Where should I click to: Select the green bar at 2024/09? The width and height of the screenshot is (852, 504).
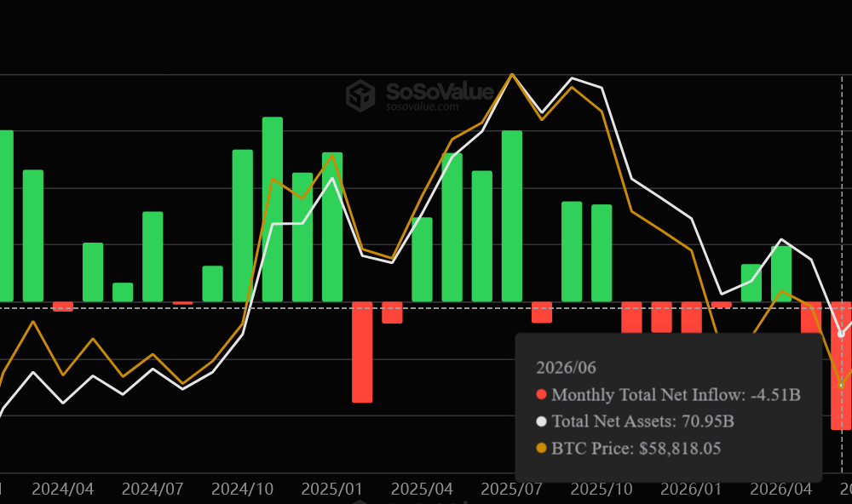point(212,283)
